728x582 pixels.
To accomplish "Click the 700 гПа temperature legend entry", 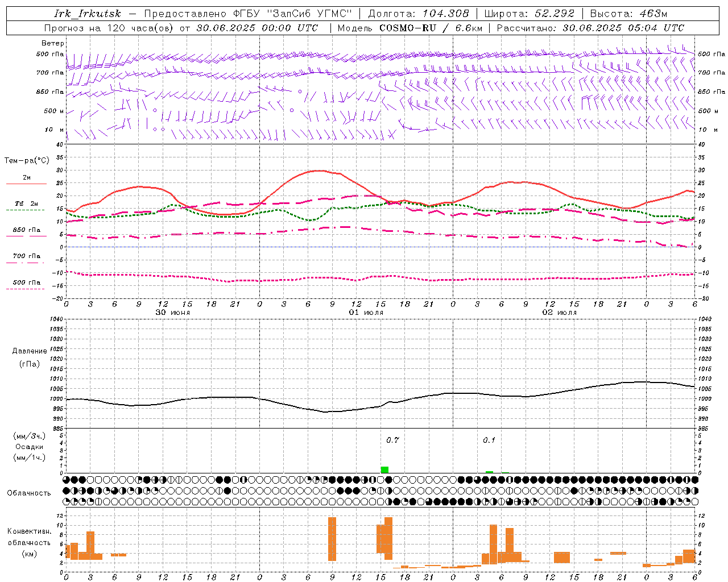I will [27, 256].
